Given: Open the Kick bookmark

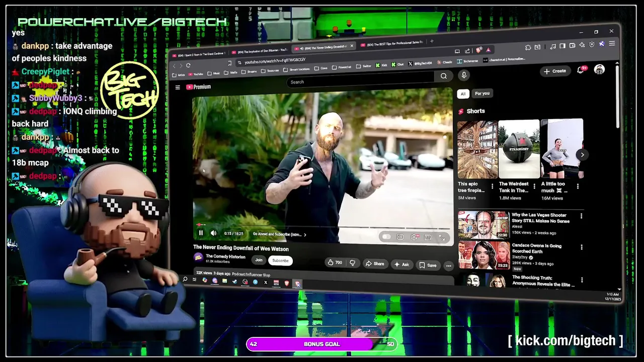Looking at the screenshot, I should pyautogui.click(x=381, y=65).
